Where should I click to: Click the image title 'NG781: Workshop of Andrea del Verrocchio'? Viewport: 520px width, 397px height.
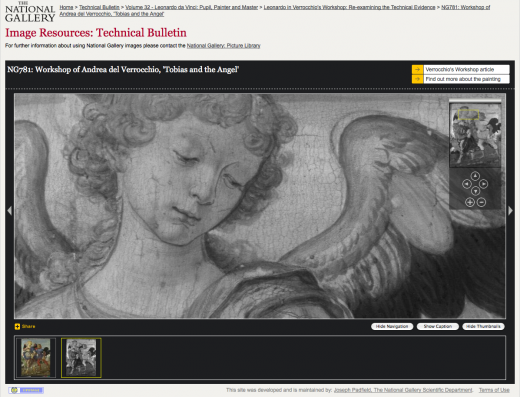[123, 69]
